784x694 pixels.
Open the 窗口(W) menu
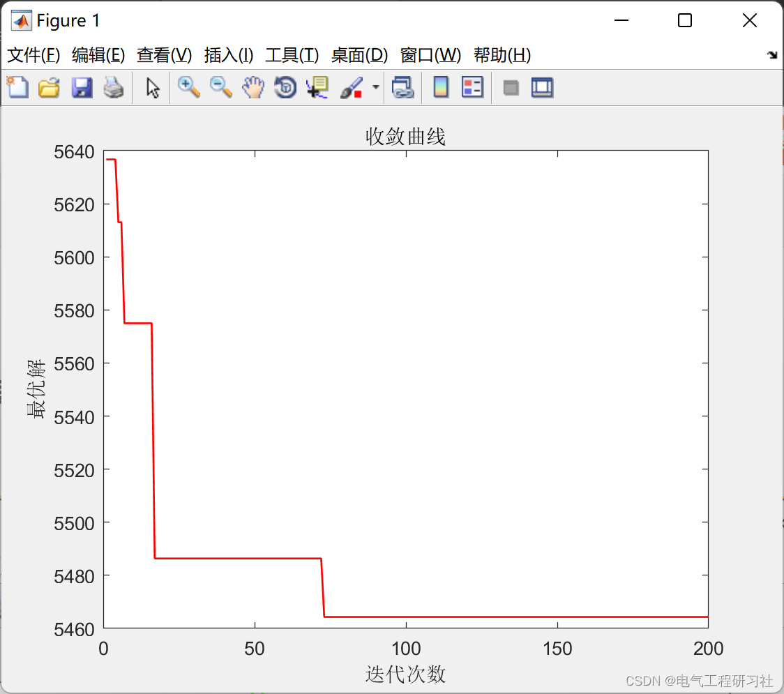(430, 55)
